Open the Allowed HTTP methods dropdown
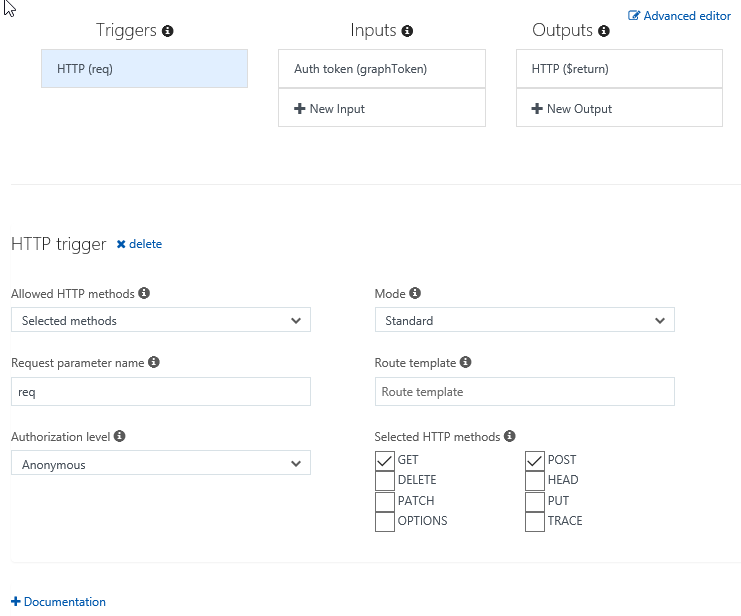Image resolution: width=741 pixels, height=616 pixels. 161,321
